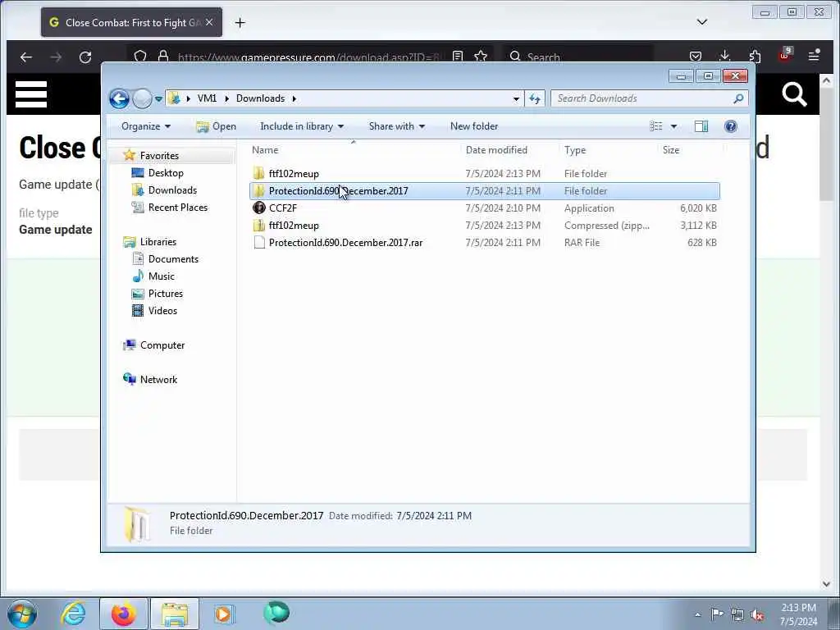Open a new Firefox tab
This screenshot has height=630, width=840.
[x=240, y=22]
